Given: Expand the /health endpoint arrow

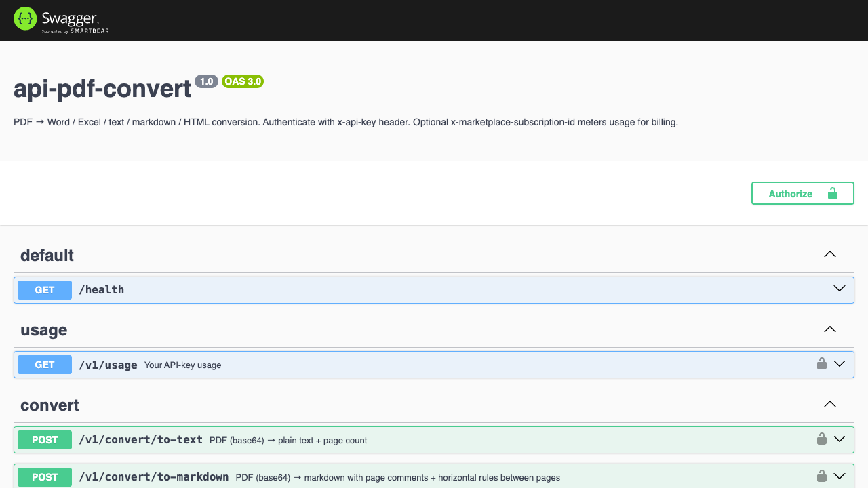Looking at the screenshot, I should [x=840, y=289].
